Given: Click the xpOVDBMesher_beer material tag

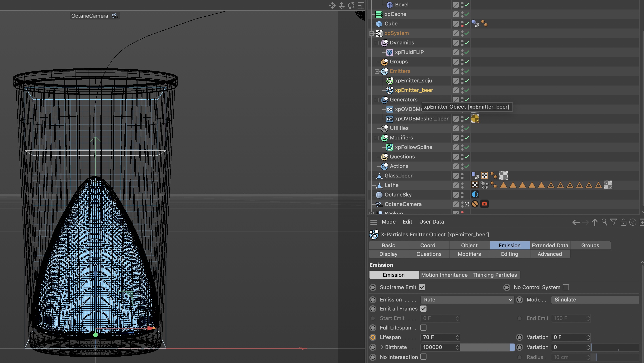Looking at the screenshot, I should pyautogui.click(x=475, y=119).
